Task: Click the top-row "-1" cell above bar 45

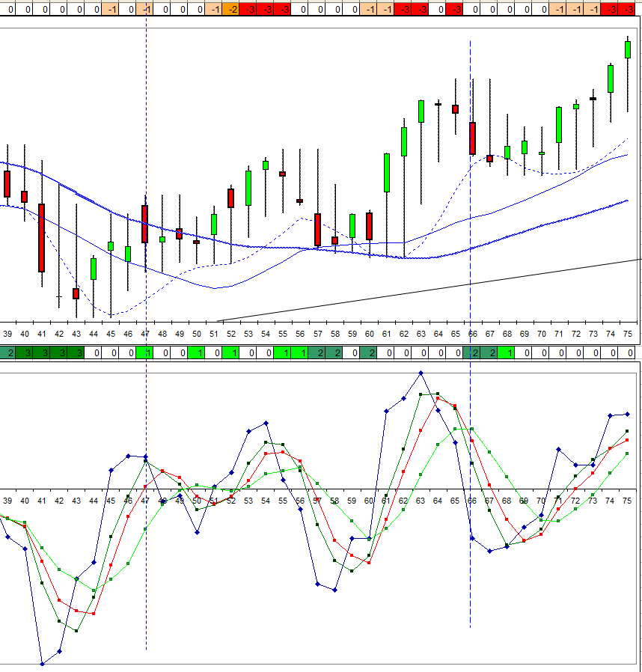Action: [111, 9]
